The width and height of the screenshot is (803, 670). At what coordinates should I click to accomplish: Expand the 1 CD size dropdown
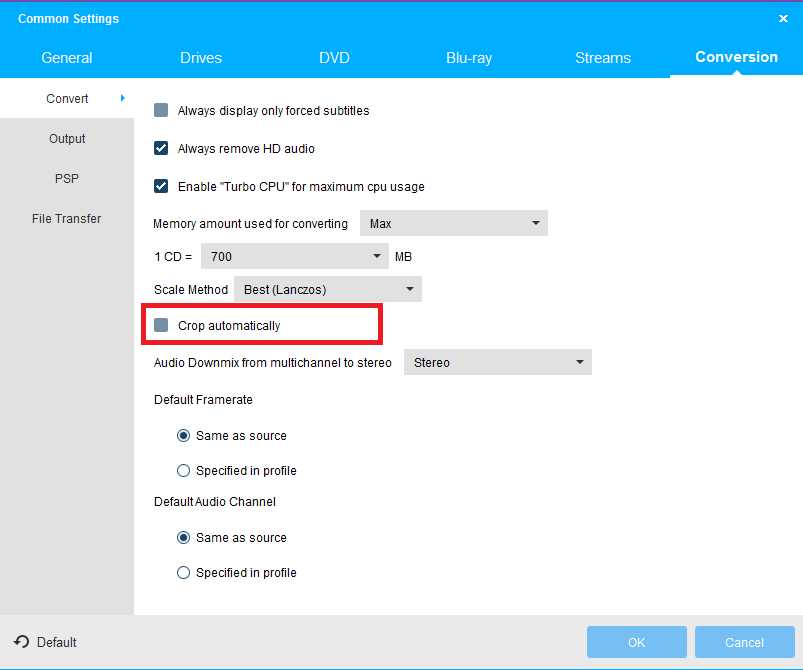coord(294,257)
